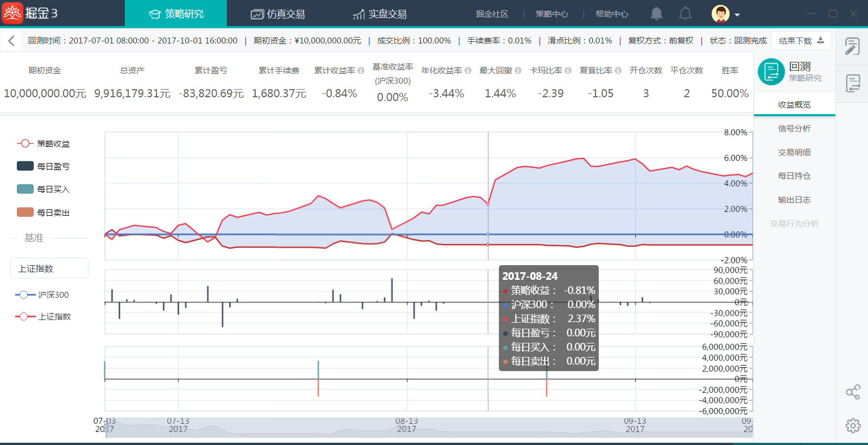Open the document swap icon in right sidebar
This screenshot has height=445, width=868.
coord(853,84)
